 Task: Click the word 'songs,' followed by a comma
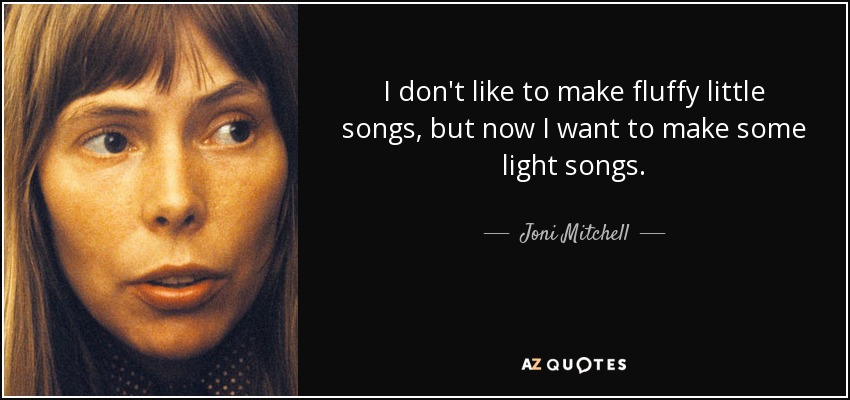[383, 132]
